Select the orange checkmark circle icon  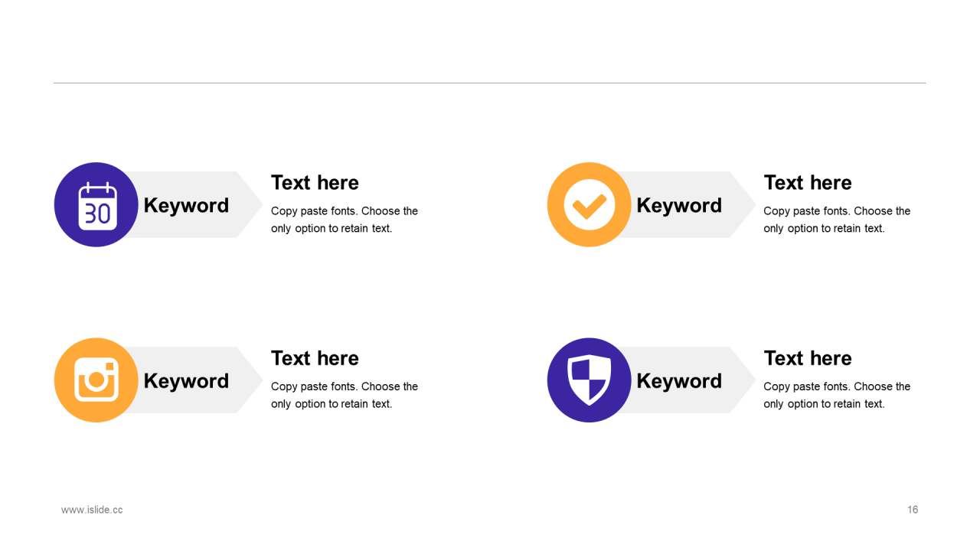(x=590, y=204)
